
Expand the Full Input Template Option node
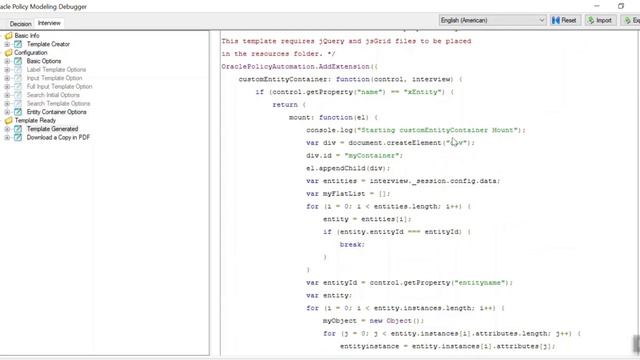point(7,87)
